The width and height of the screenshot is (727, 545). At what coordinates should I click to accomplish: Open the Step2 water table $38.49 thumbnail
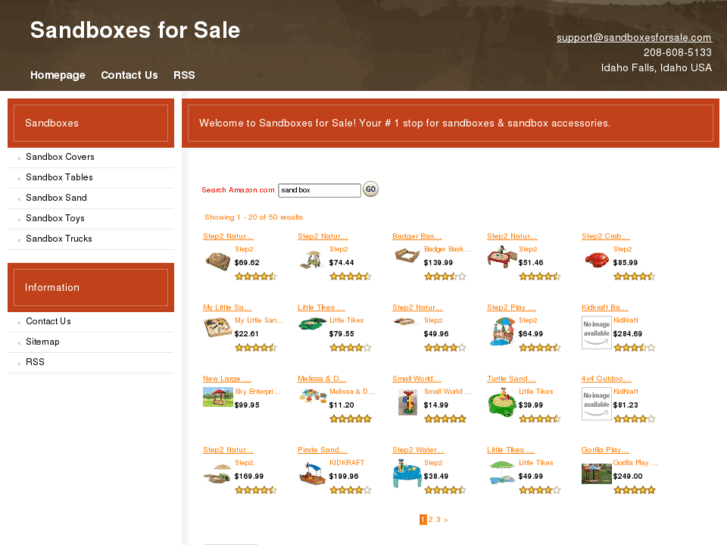click(x=407, y=474)
